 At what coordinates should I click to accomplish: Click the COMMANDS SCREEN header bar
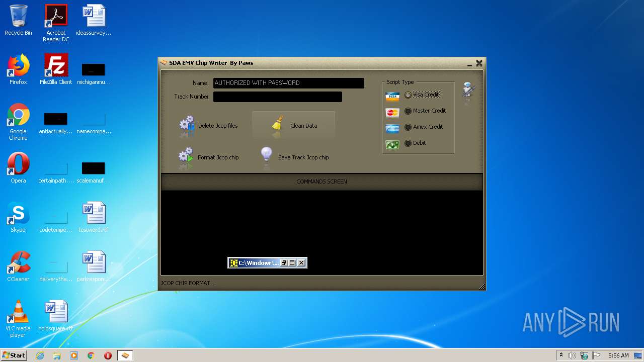click(322, 182)
